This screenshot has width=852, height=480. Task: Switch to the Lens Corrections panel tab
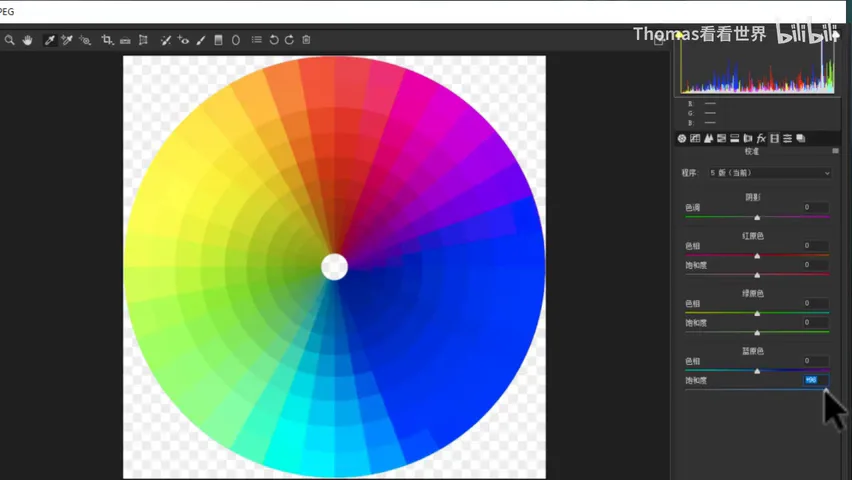coord(748,139)
